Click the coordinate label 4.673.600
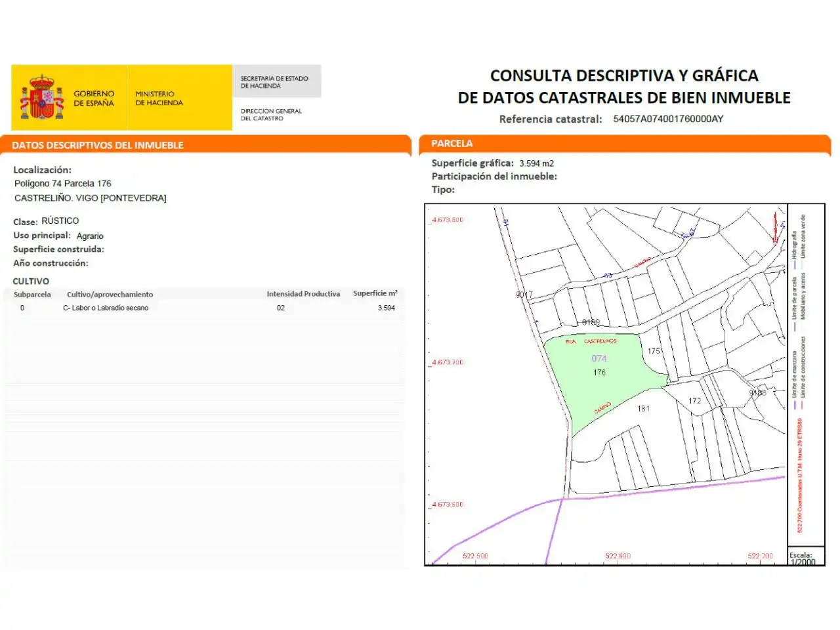The height and width of the screenshot is (630, 840). (x=448, y=505)
